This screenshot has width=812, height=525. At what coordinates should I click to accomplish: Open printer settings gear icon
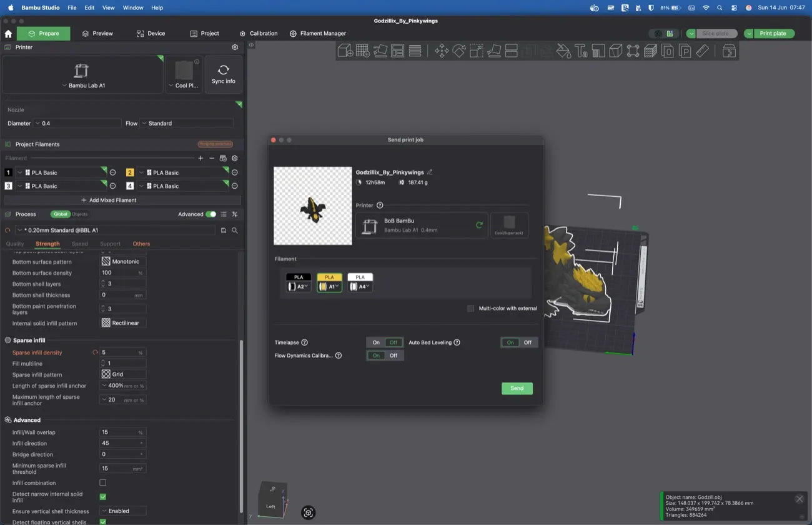[x=235, y=47]
